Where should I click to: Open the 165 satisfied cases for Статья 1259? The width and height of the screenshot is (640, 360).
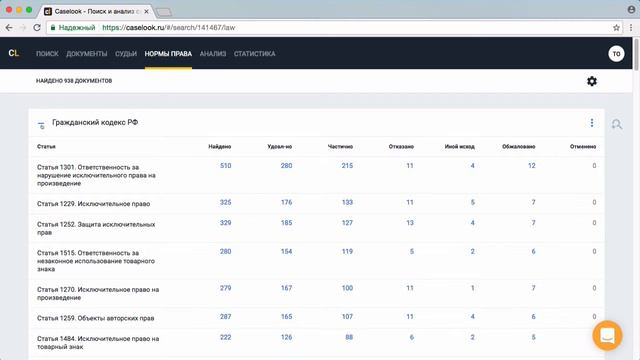coord(286,317)
